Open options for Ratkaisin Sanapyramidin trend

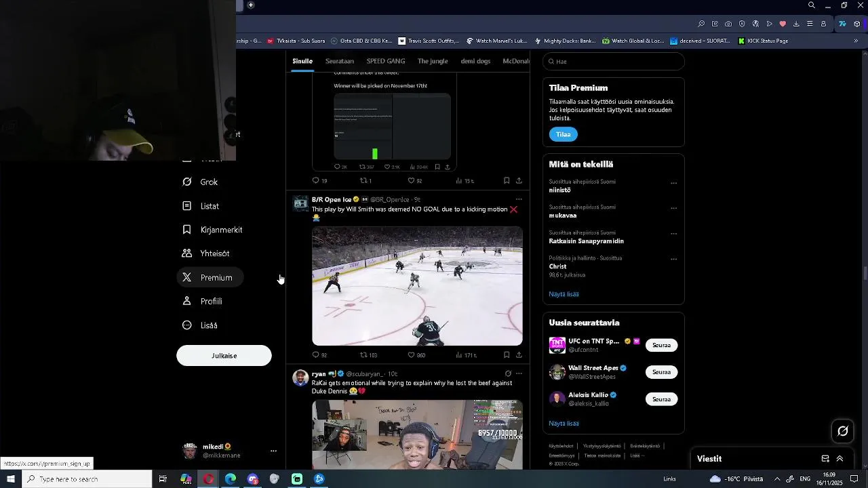(673, 234)
